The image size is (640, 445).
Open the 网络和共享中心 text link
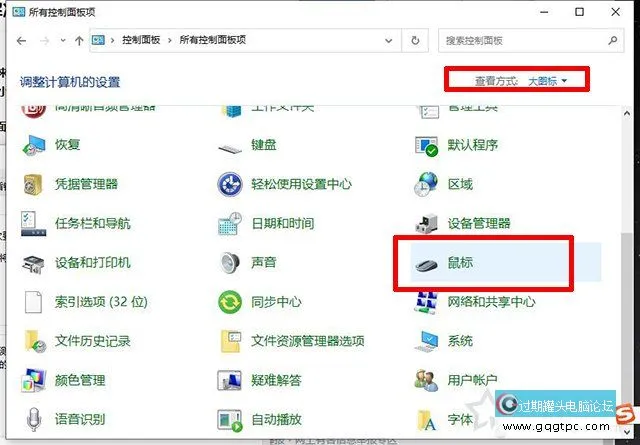tap(491, 302)
